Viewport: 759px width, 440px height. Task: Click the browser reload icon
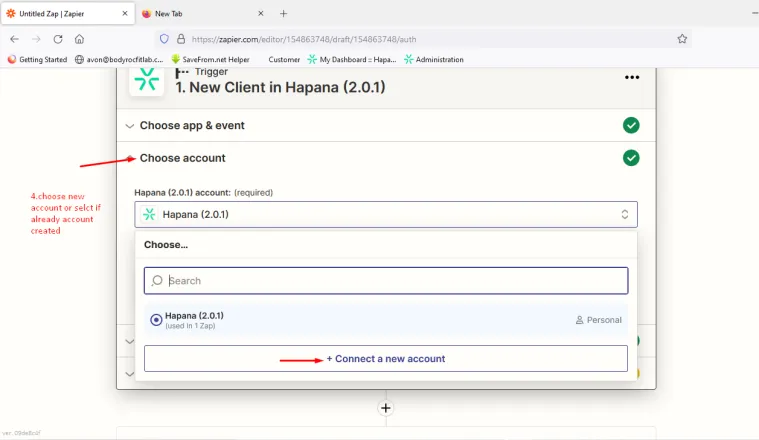coord(58,39)
